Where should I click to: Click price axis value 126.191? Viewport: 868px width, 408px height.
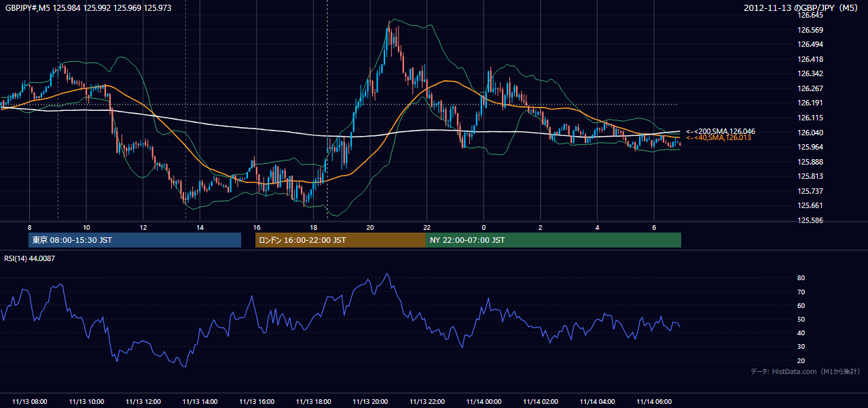(810, 103)
